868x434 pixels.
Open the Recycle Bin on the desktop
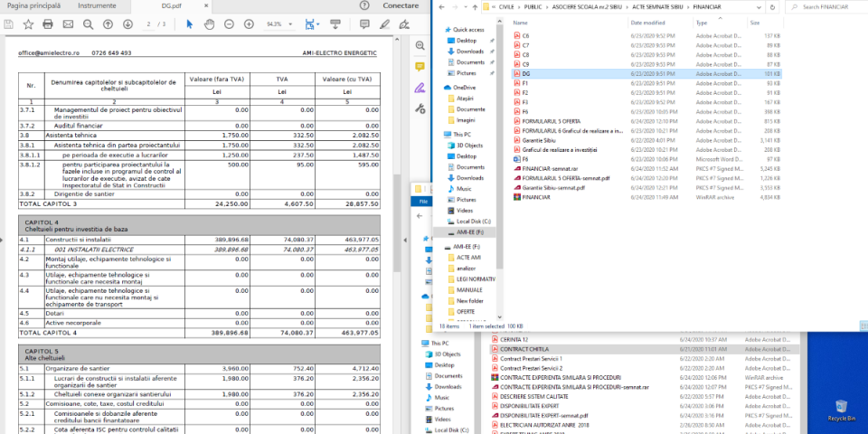tap(842, 410)
